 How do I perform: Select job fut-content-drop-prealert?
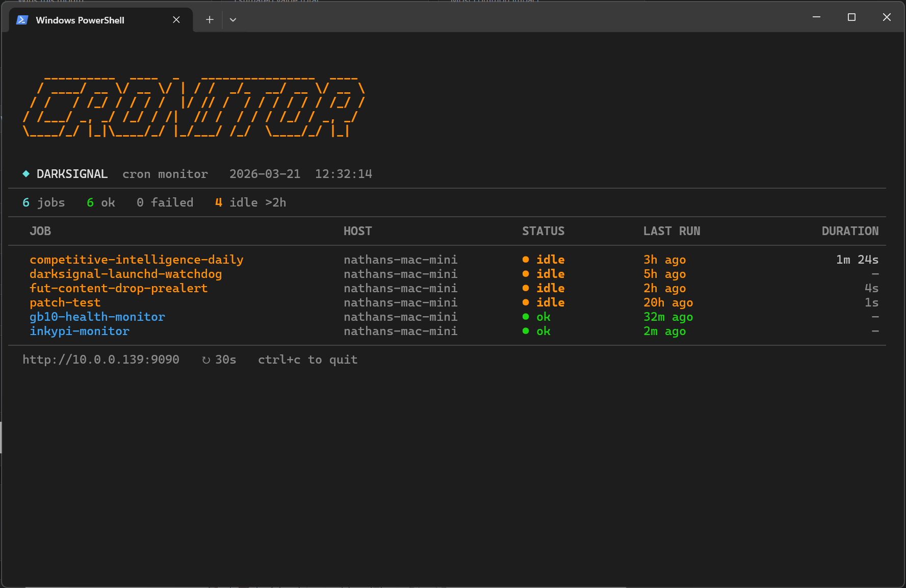(x=119, y=288)
